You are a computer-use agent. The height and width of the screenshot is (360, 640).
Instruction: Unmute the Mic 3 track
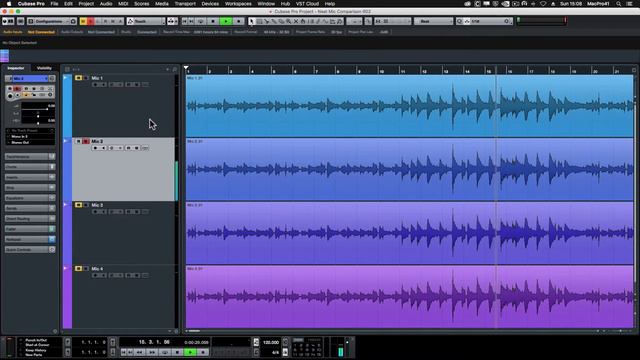(78, 205)
